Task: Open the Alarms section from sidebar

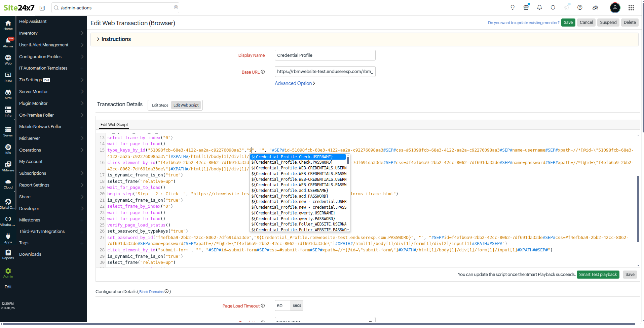Action: [8, 42]
